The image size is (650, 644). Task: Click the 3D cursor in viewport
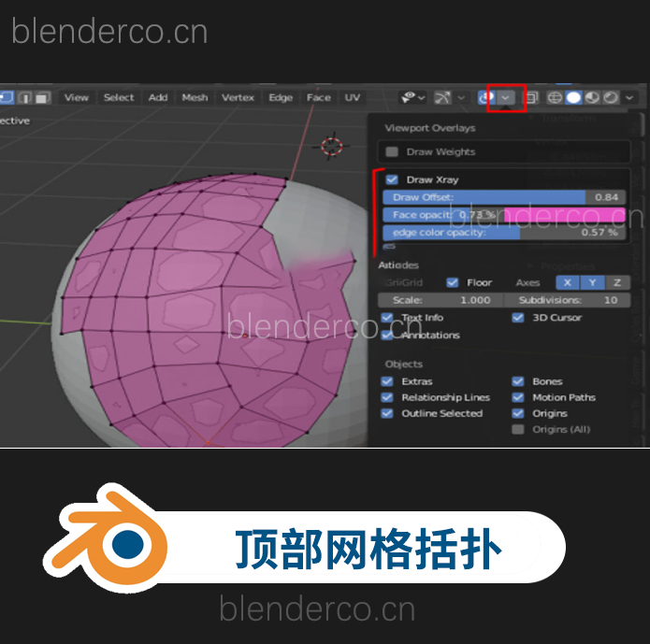tap(332, 146)
